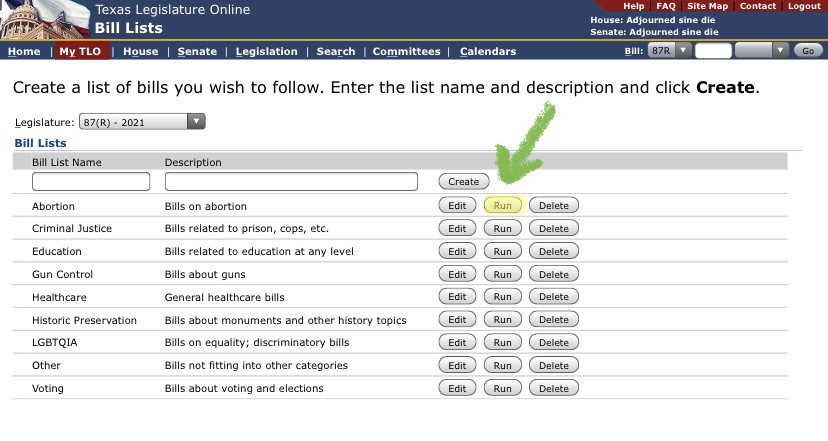Type-in bill number field in header

coord(711,50)
